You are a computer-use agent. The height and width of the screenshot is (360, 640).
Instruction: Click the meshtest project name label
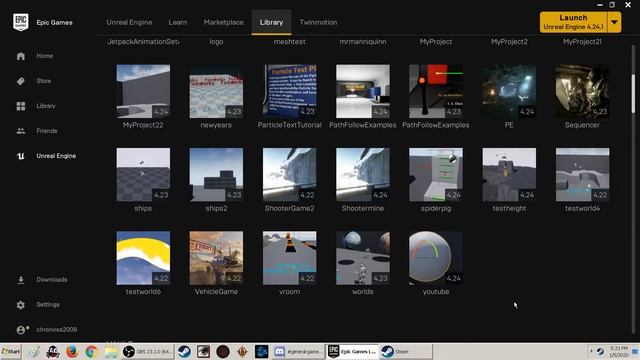point(289,42)
